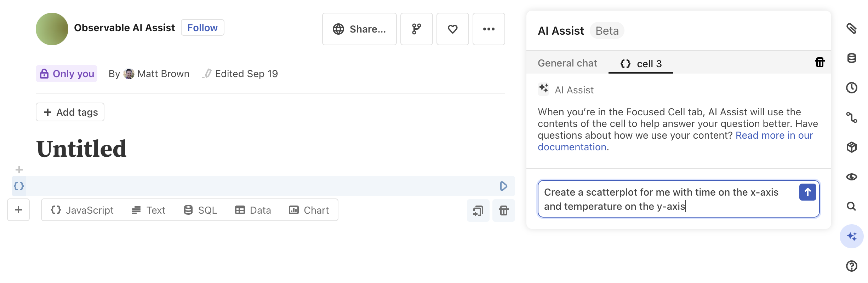Choose JavaScript cell type
This screenshot has width=868, height=283.
[x=82, y=210]
